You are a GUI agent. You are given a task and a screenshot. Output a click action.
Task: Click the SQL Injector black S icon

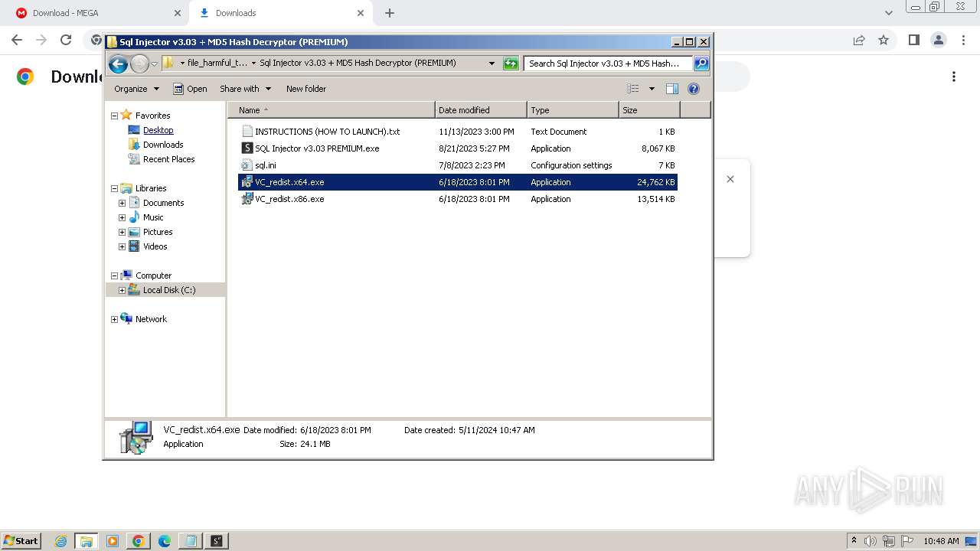247,148
